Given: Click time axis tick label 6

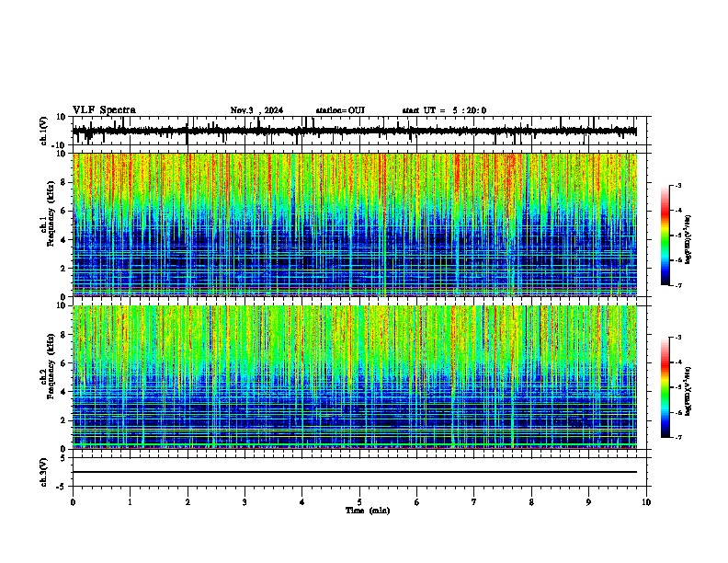Looking at the screenshot, I should coord(417,502).
